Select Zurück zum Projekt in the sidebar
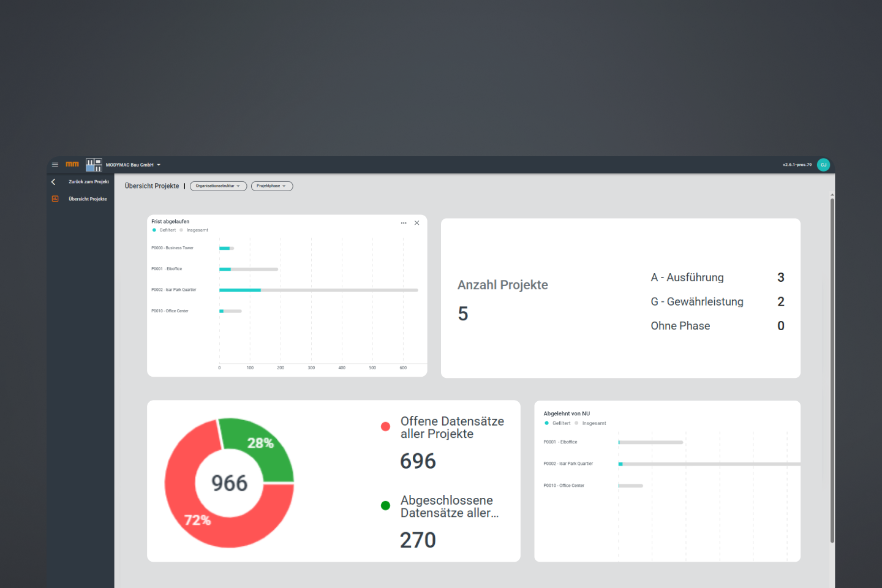 click(x=89, y=182)
